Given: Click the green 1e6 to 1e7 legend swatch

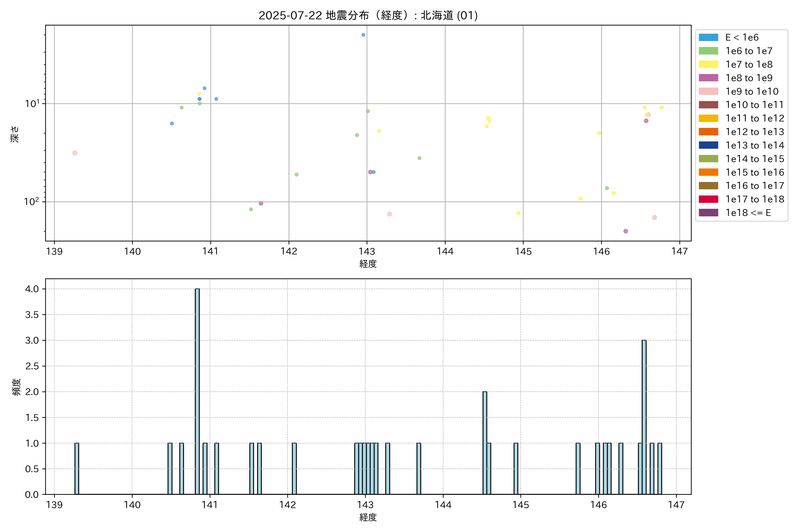Looking at the screenshot, I should [708, 51].
